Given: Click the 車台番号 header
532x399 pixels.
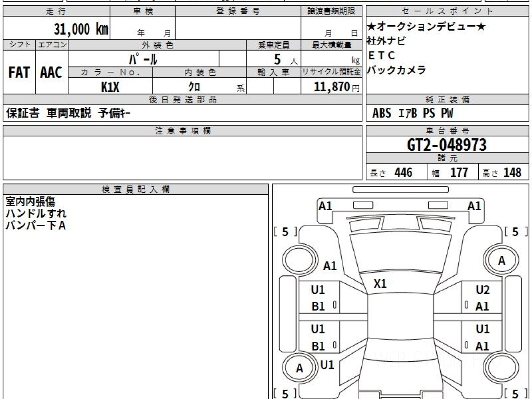Looking at the screenshot, I should [448, 131].
